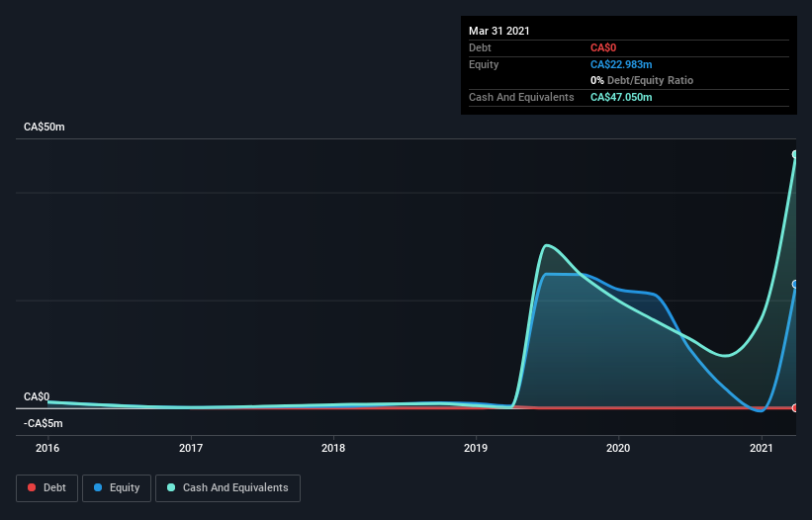Select the 2019 x-axis label
Screen dimensions: 812x520
[476, 448]
